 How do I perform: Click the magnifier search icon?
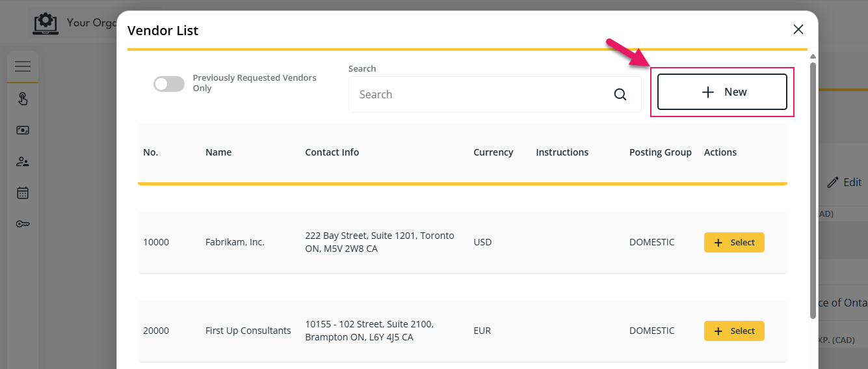620,94
